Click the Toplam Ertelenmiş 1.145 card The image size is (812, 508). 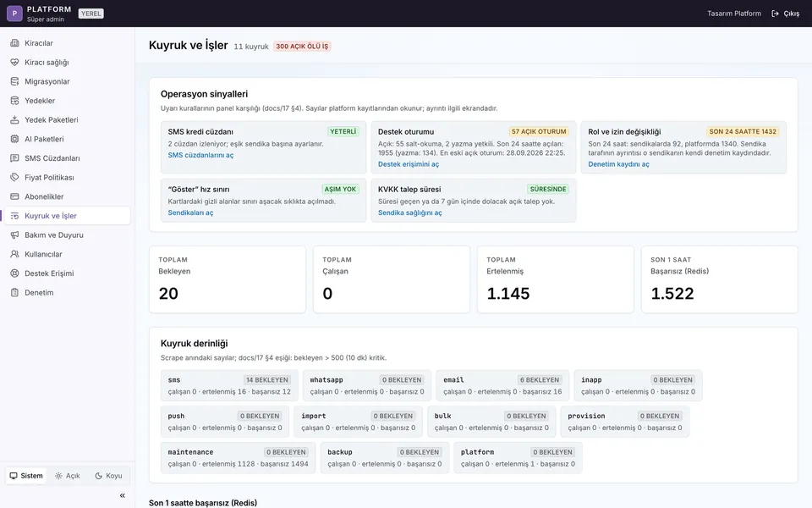tap(556, 279)
